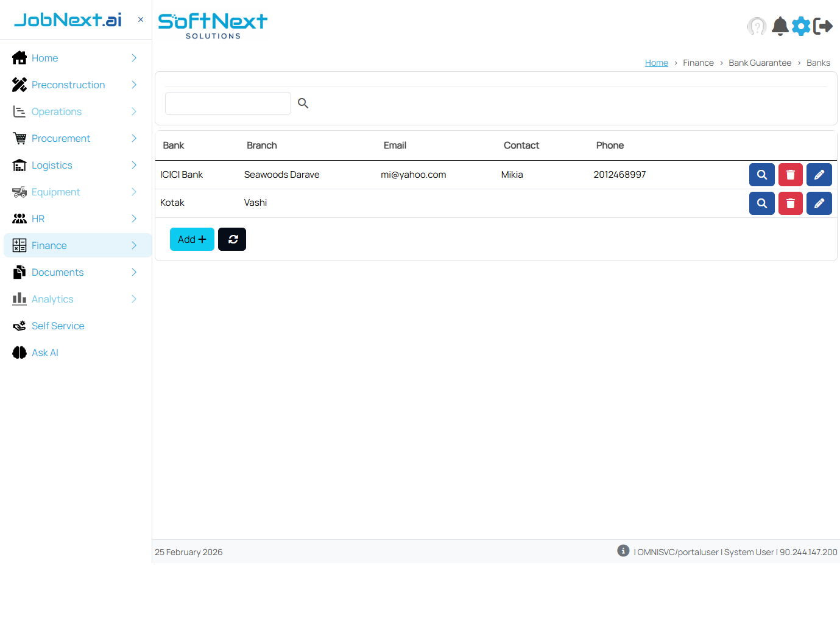Open Ask AI from sidebar
The width and height of the screenshot is (840, 630).
point(45,352)
